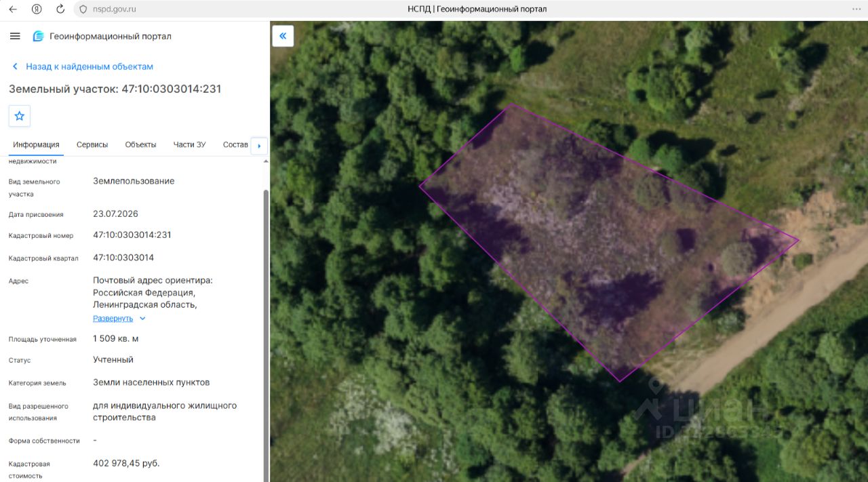Click the nspd.gov.ru address bar
Screen dimensions: 868x482
[114, 9]
